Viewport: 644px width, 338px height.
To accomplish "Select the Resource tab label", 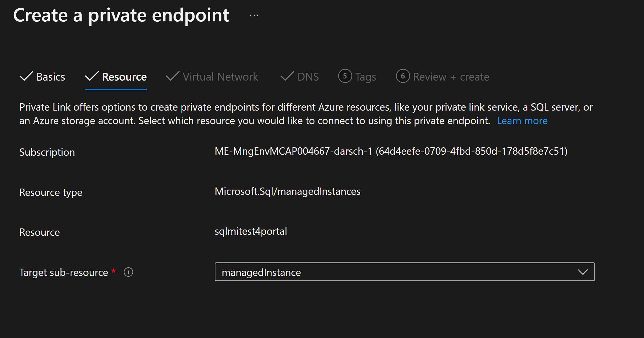I will (x=124, y=77).
